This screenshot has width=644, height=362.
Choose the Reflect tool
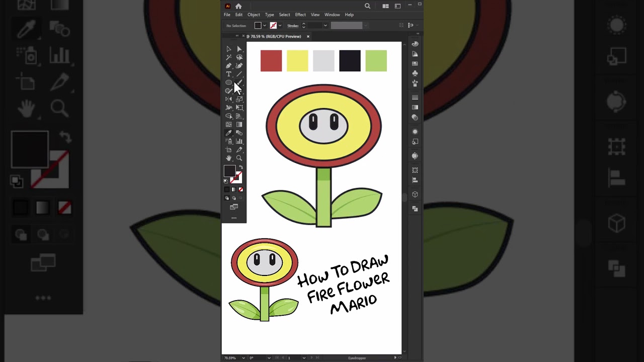pos(228,99)
